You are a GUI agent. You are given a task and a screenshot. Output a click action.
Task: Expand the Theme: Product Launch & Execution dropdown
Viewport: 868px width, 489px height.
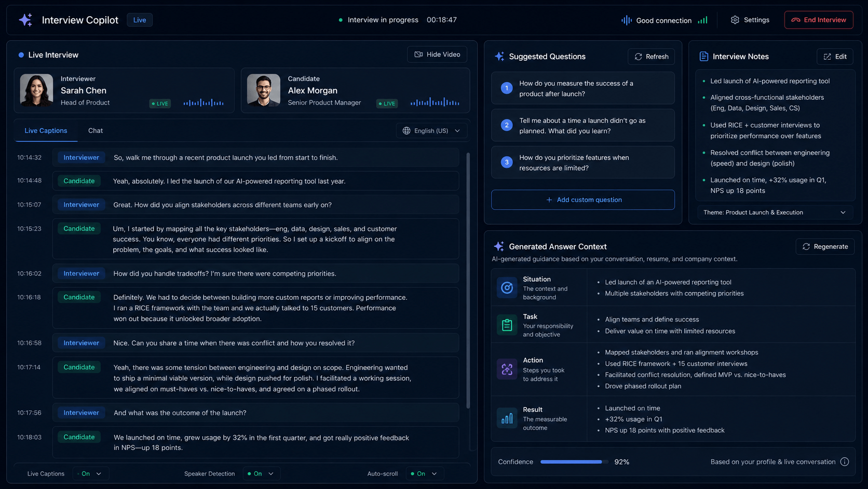tap(775, 212)
